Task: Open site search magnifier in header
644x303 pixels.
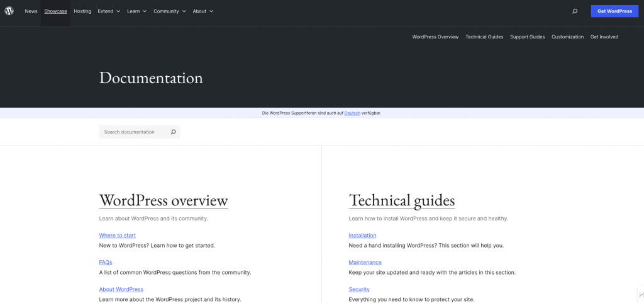Action: pos(574,11)
